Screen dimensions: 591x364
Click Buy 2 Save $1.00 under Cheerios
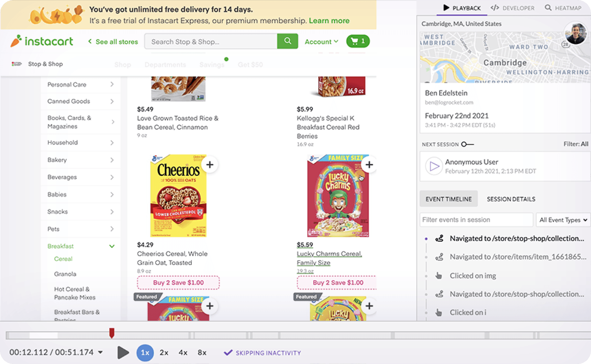178,283
